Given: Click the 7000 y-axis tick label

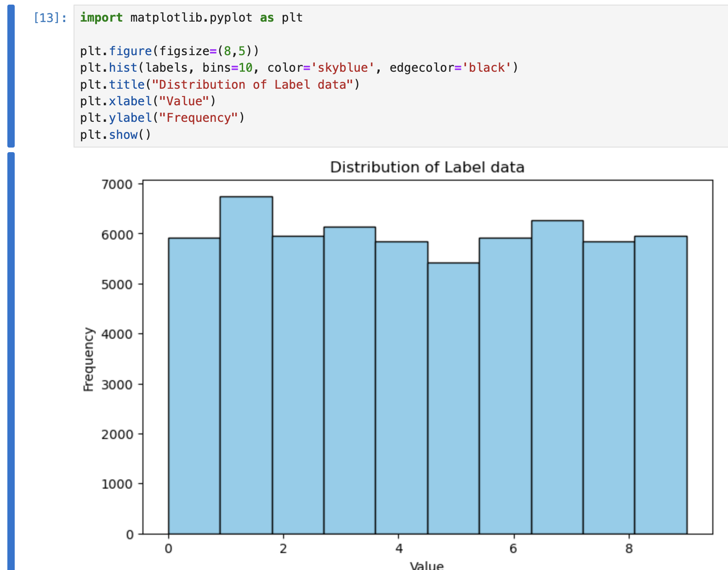Looking at the screenshot, I should pos(117,184).
